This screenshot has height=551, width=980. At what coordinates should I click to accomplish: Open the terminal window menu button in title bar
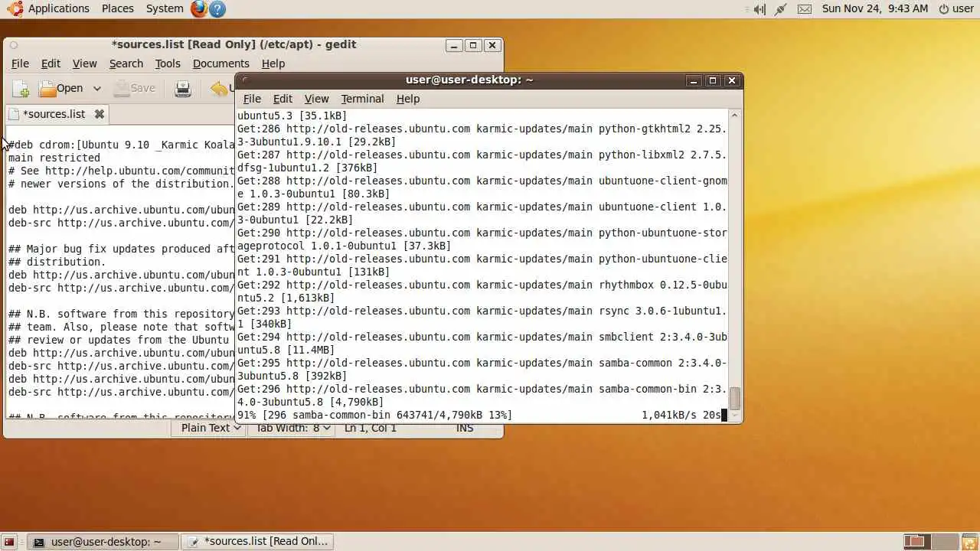(244, 80)
